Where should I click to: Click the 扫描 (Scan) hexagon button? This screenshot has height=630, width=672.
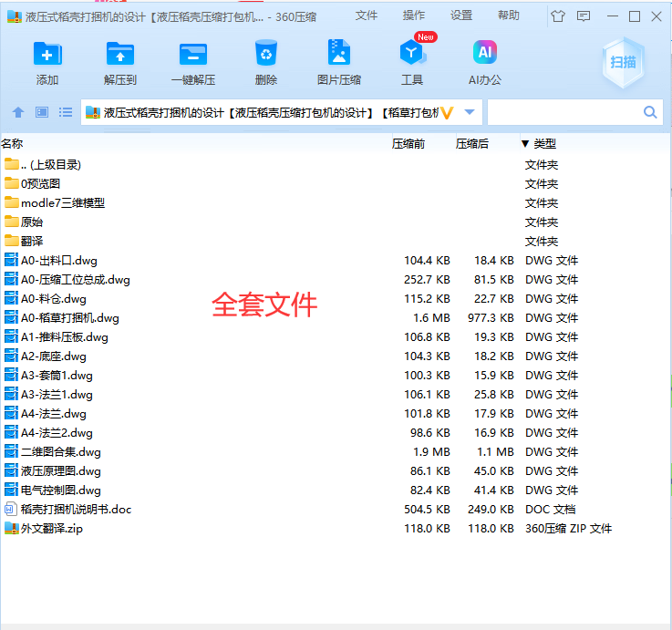coord(623,63)
